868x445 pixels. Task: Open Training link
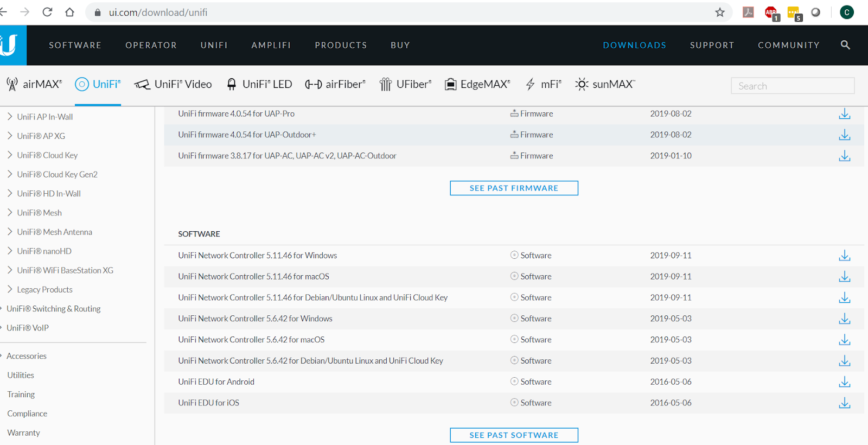pyautogui.click(x=21, y=395)
